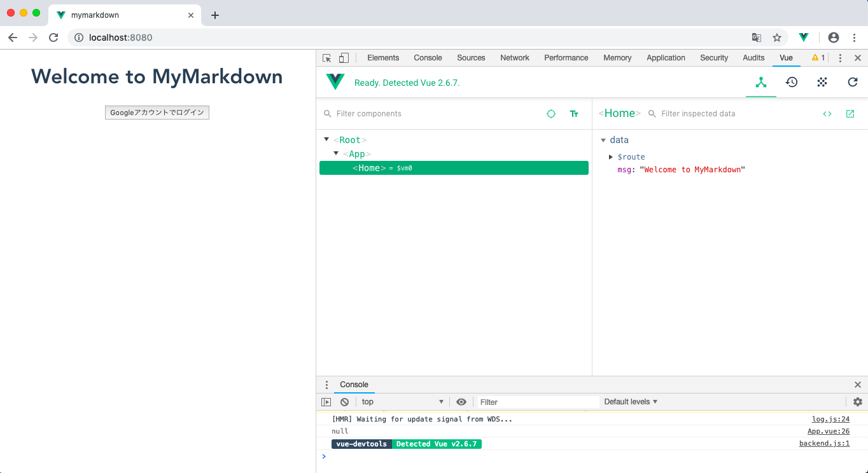Switch to the Elements tab
Viewport: 868px width, 473px height.
pyautogui.click(x=383, y=58)
